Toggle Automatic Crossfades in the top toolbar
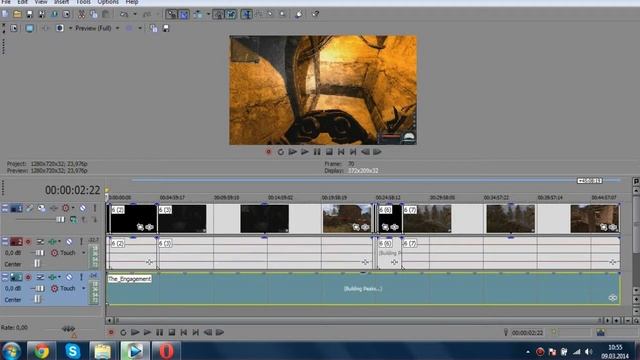Image resolution: width=640 pixels, height=360 pixels. (x=184, y=14)
